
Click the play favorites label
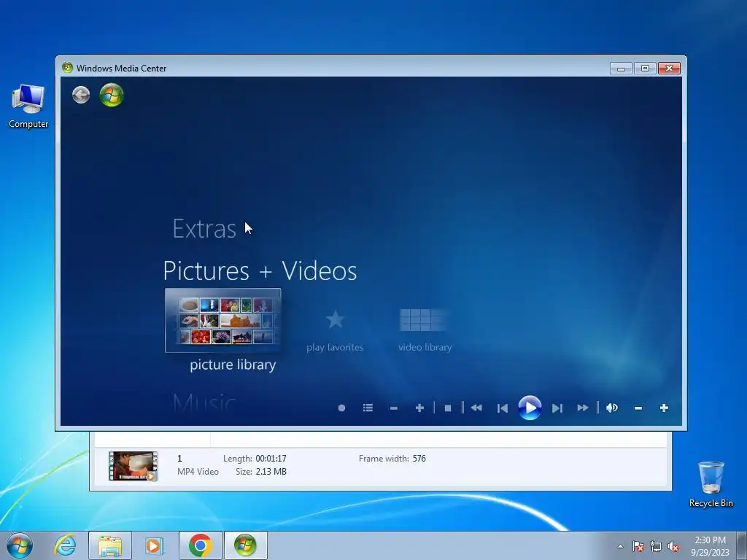point(335,347)
